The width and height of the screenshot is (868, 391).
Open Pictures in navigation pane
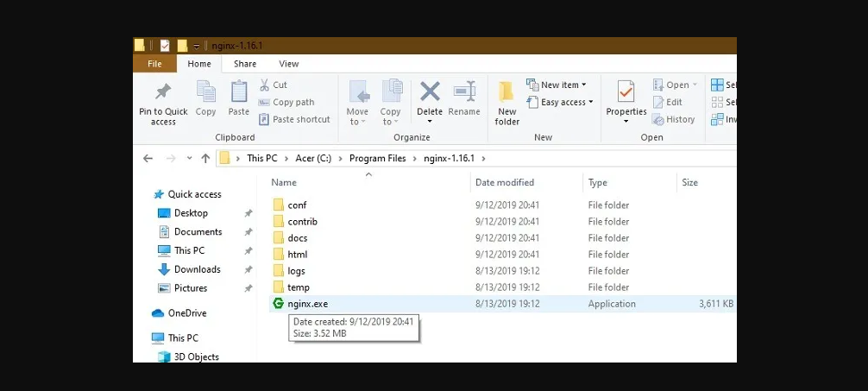[x=191, y=288]
